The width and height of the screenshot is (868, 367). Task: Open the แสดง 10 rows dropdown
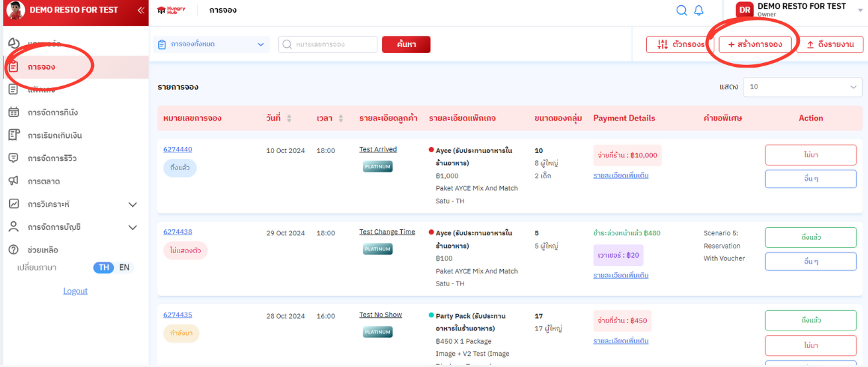(x=803, y=87)
